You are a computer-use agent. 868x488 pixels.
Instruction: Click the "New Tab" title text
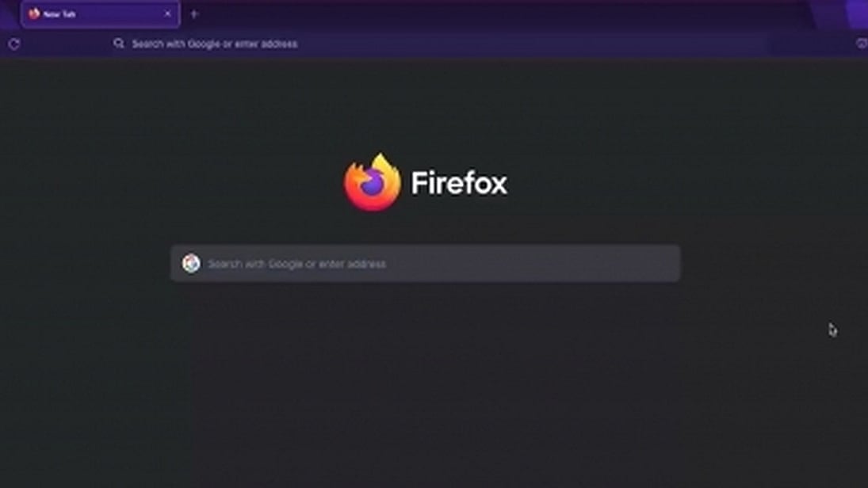click(59, 14)
